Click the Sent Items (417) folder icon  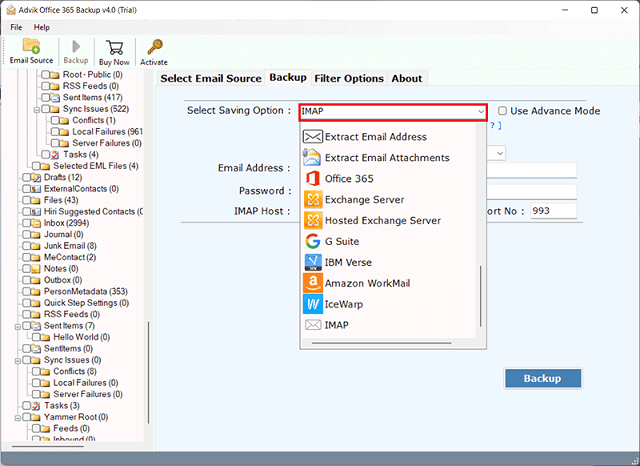(x=55, y=97)
